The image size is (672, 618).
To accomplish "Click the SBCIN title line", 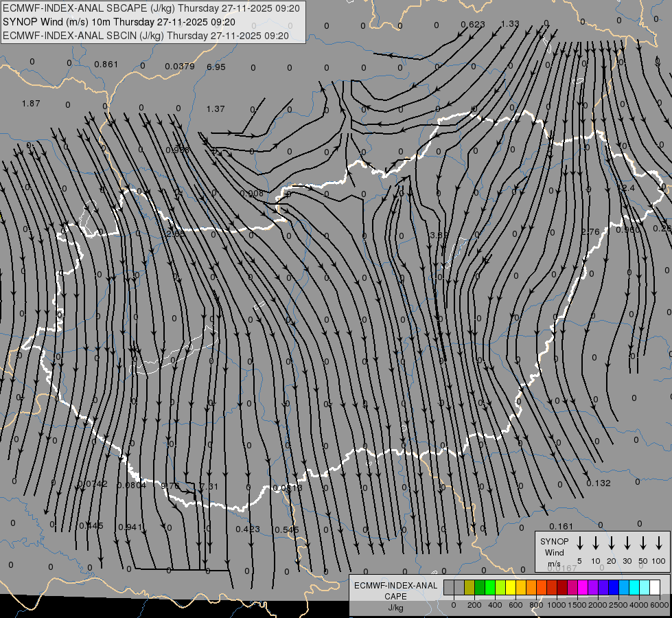I will coord(146,36).
